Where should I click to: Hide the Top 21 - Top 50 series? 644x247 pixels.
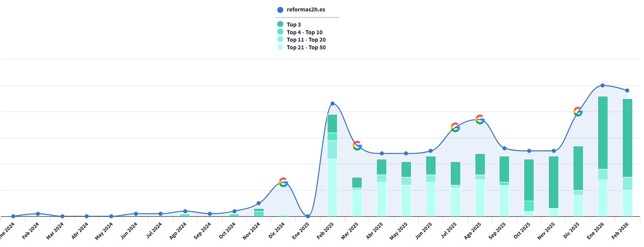(x=301, y=47)
